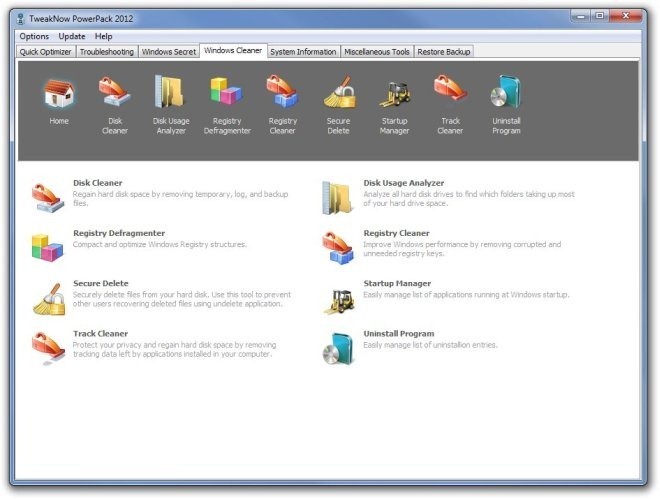
Task: Open the Disk Usage Analyzer heading link
Action: 404,183
